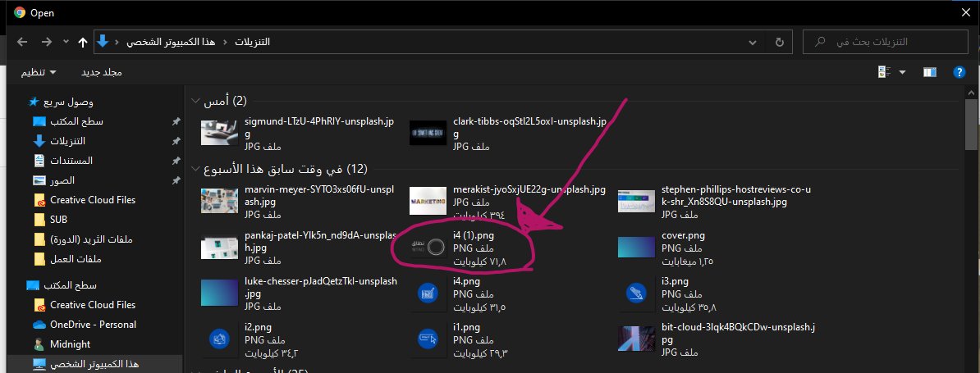Select marvin-meyer-SYTO3xs06fU-unsplash.jpg file
980x373 pixels.
point(299,202)
